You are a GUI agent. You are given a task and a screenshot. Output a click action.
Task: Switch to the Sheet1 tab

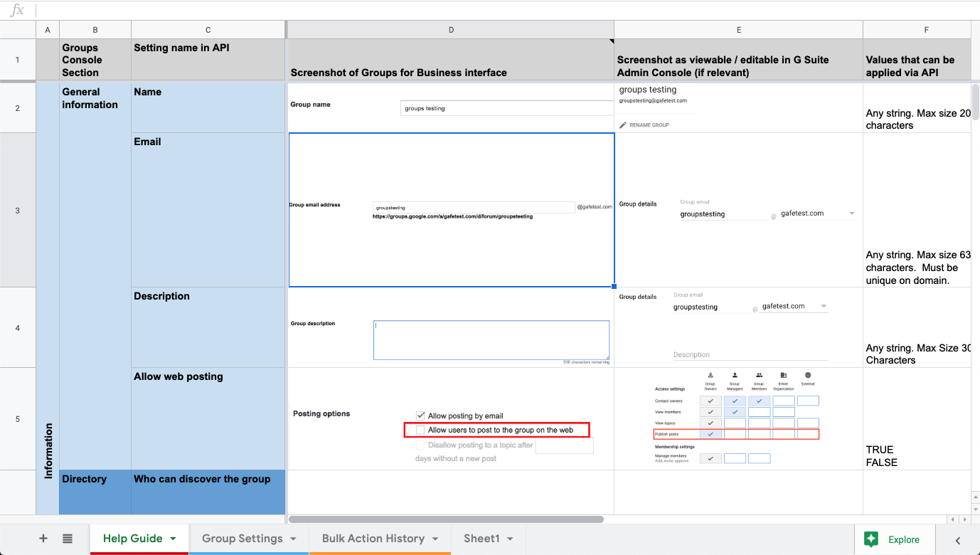(x=481, y=539)
